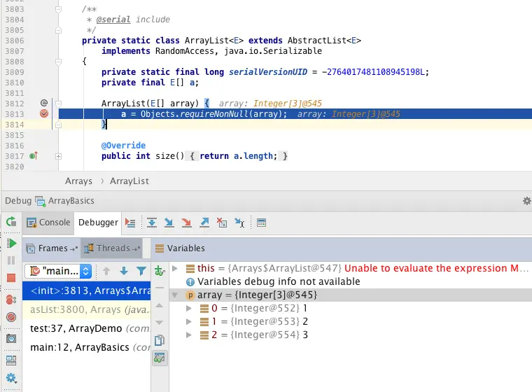Click Run to Cursor icon
Image resolution: width=532 pixels, height=392 pixels.
pyautogui.click(x=239, y=223)
